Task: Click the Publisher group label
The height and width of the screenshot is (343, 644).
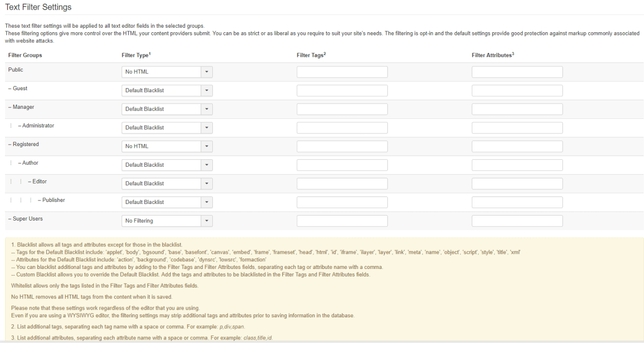Action: click(x=51, y=200)
